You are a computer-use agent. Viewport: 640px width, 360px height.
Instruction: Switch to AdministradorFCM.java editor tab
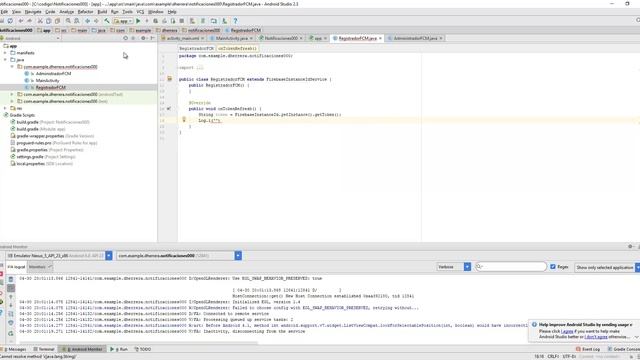point(415,38)
